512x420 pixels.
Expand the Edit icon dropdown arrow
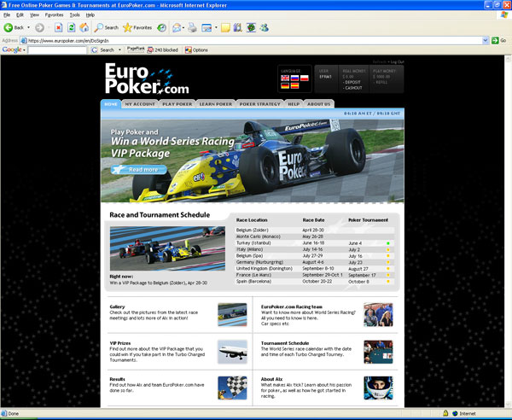216,28
